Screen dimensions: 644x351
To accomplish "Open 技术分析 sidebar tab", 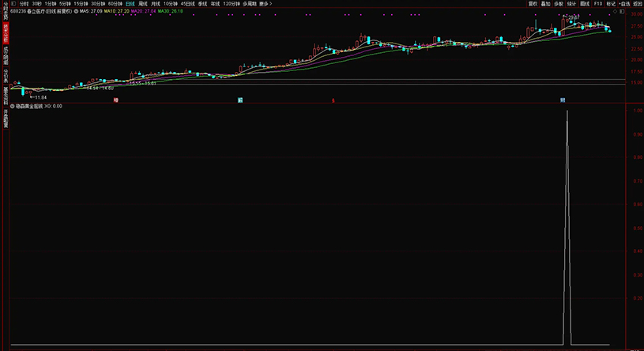I will [x=6, y=33].
